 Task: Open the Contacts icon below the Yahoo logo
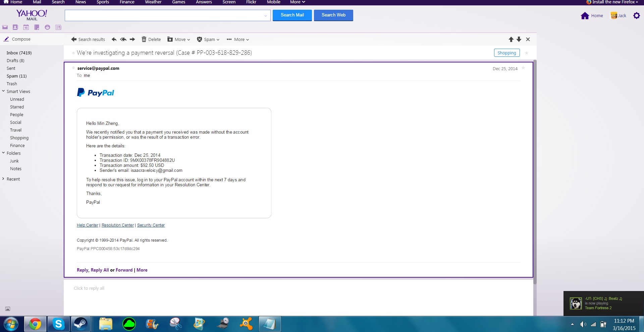point(15,27)
